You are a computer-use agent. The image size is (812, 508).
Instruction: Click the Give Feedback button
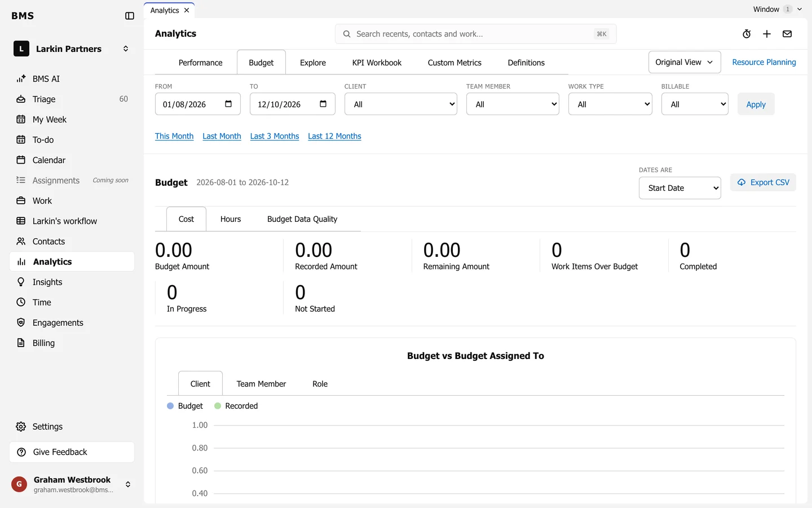pos(72,452)
